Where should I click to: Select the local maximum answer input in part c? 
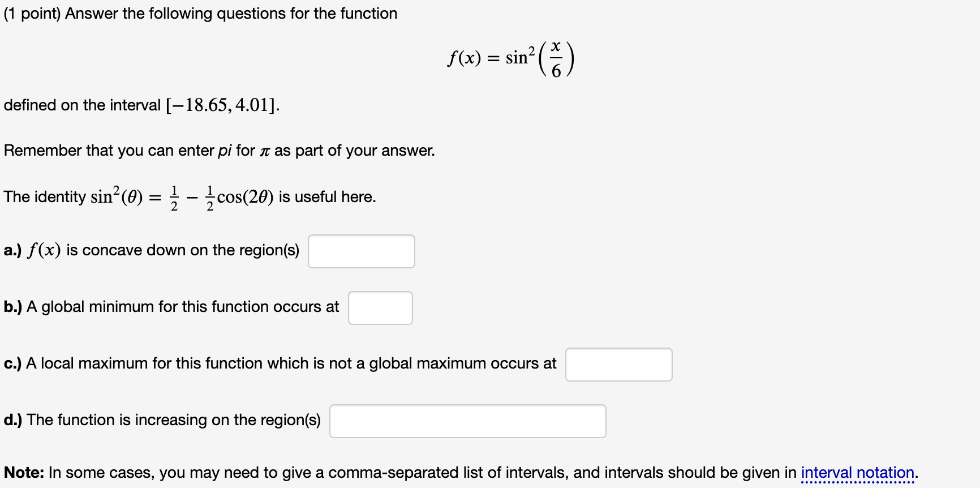click(x=619, y=365)
